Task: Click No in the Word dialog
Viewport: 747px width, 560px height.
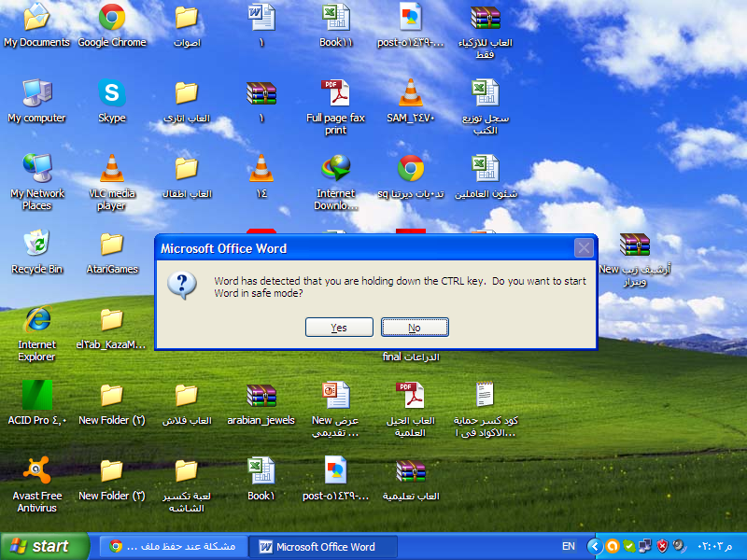Action: [x=415, y=328]
